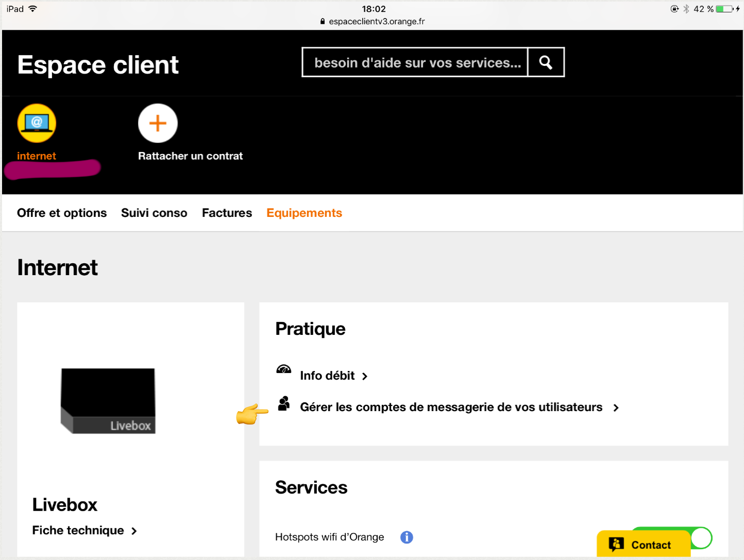Click the users icon for messaging accounts
This screenshot has height=560, width=744.
pyautogui.click(x=284, y=403)
